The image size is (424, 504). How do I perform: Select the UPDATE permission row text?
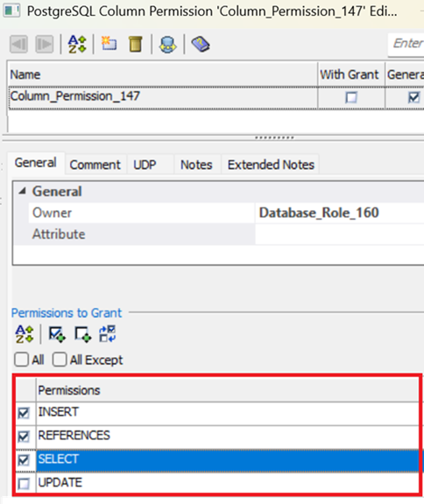click(x=60, y=482)
